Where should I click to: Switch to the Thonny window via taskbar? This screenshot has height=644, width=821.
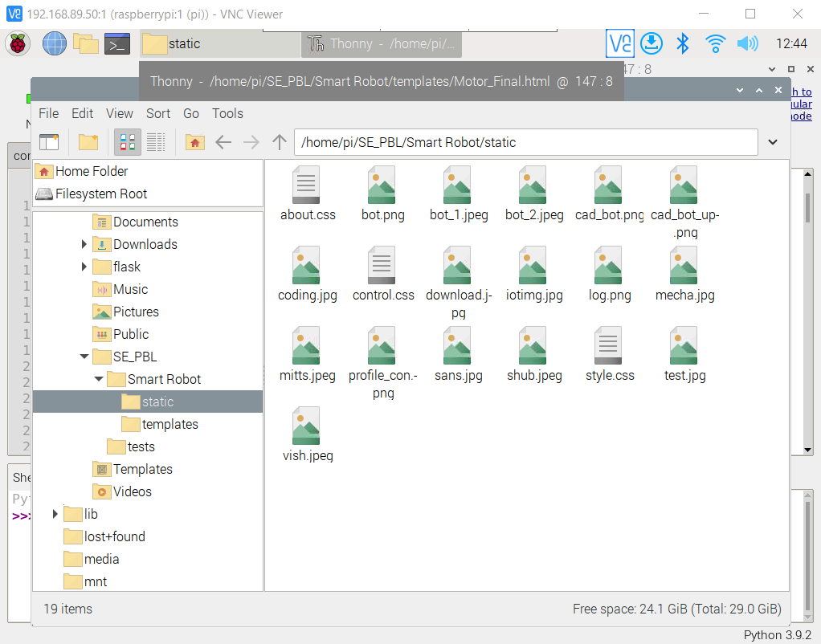pyautogui.click(x=381, y=44)
